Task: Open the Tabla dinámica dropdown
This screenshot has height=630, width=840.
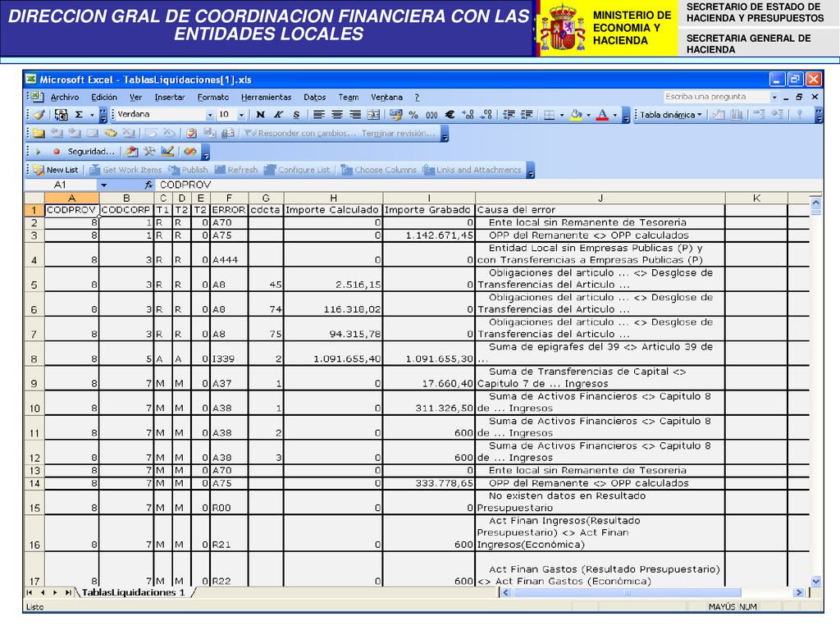Action: pyautogui.click(x=671, y=115)
